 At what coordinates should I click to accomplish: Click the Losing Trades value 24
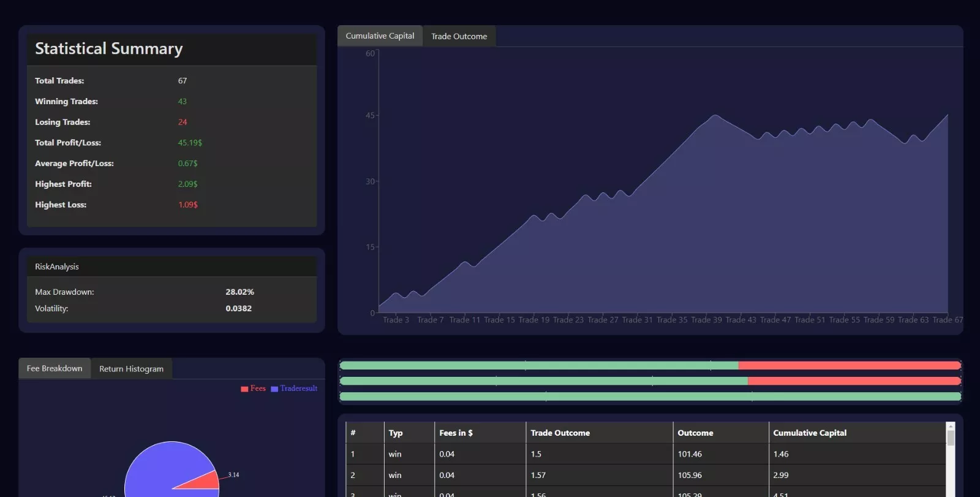[x=183, y=122]
